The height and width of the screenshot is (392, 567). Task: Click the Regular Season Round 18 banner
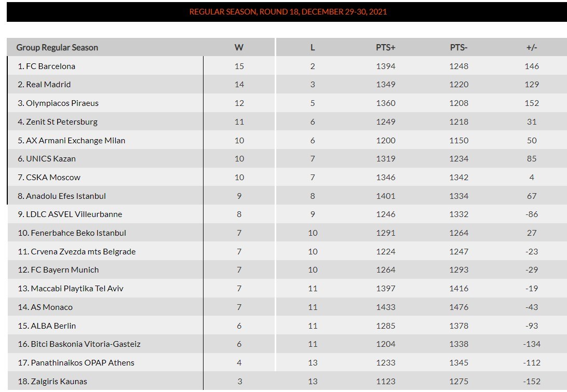coord(288,12)
